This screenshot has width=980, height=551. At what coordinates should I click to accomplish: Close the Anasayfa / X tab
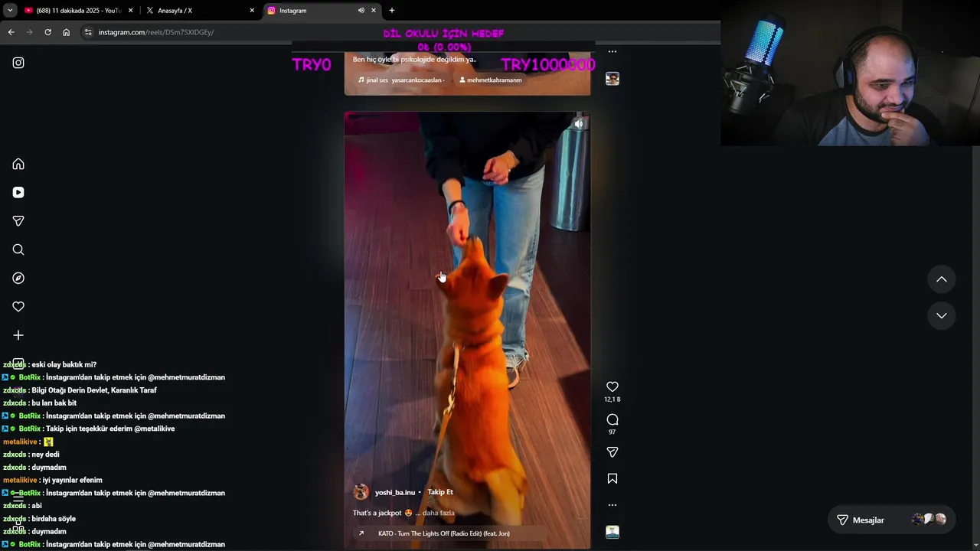(x=252, y=11)
